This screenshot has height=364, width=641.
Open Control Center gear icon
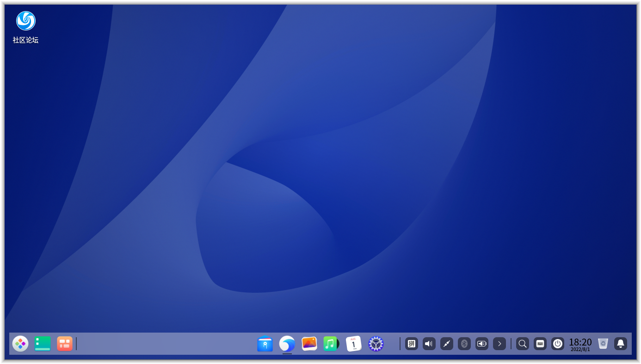[x=376, y=344]
